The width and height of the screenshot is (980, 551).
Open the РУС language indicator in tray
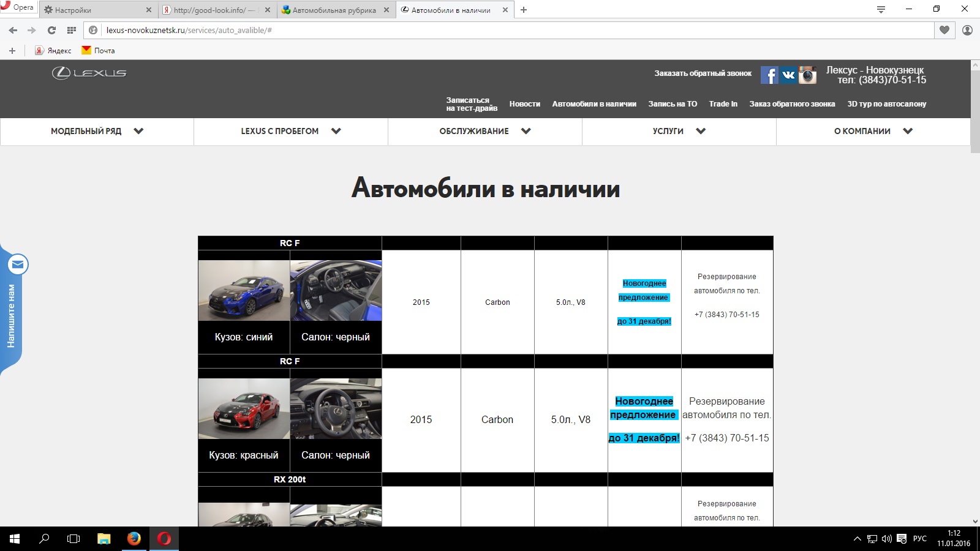[x=919, y=539]
